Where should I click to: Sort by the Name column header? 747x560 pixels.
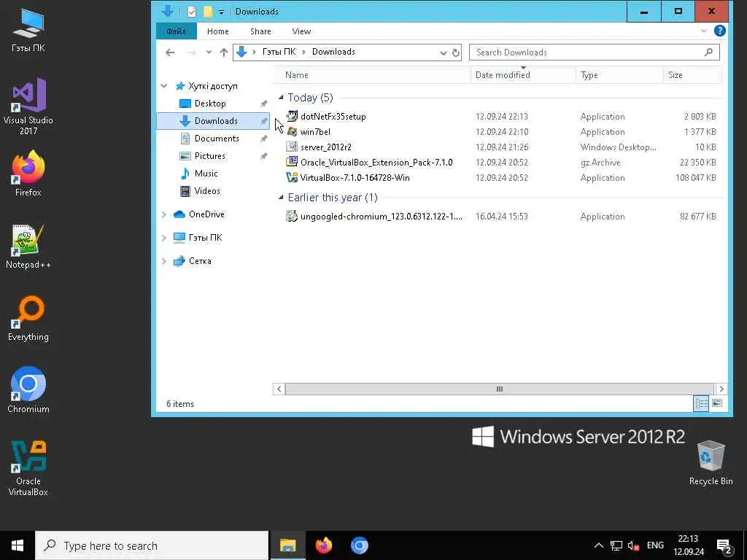point(373,75)
